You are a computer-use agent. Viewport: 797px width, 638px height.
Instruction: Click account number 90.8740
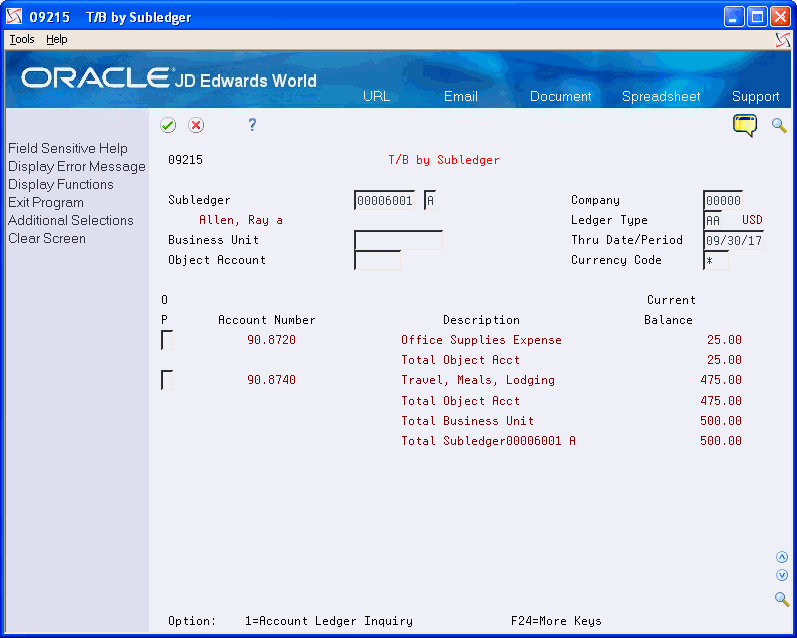(x=271, y=380)
